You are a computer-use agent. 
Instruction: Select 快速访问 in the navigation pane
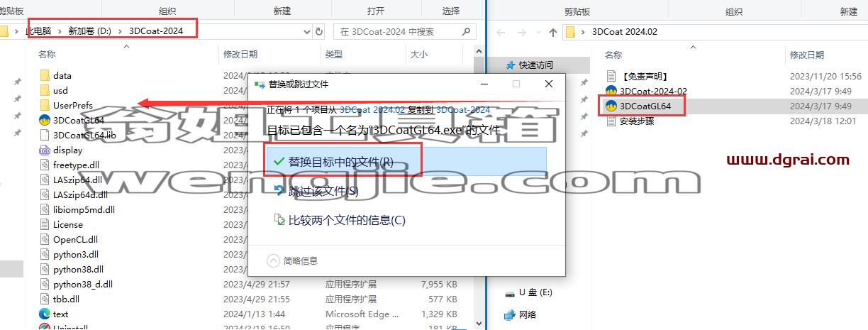[535, 65]
